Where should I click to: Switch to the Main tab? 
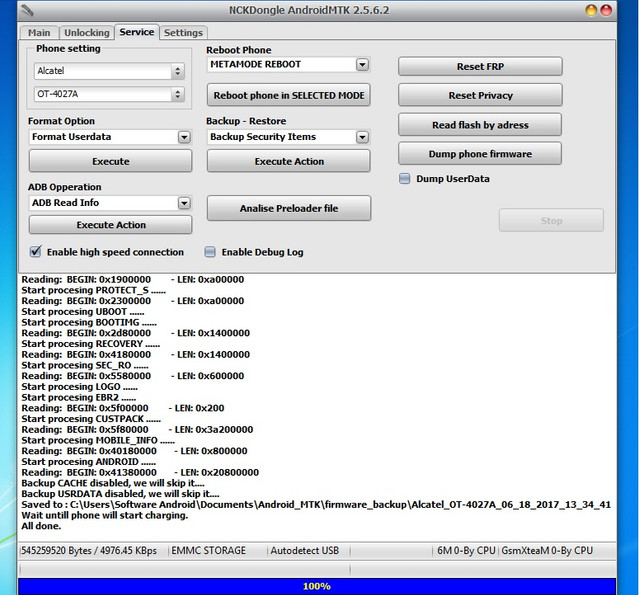coord(39,33)
